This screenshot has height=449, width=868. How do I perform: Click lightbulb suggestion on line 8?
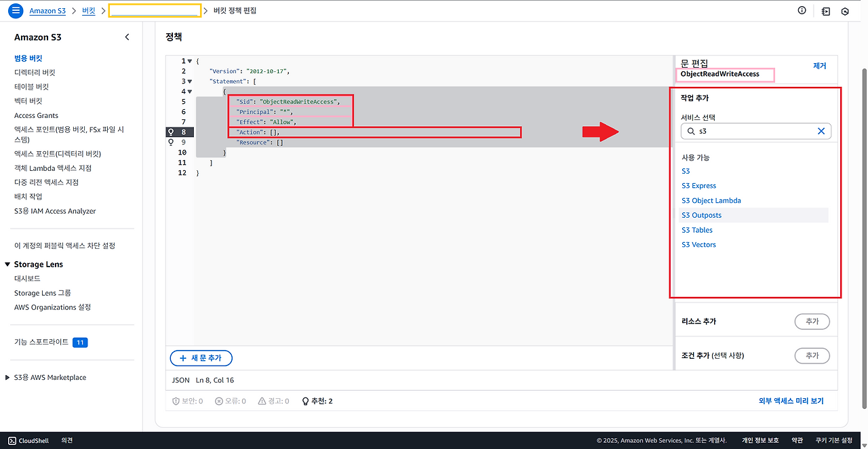tap(171, 132)
